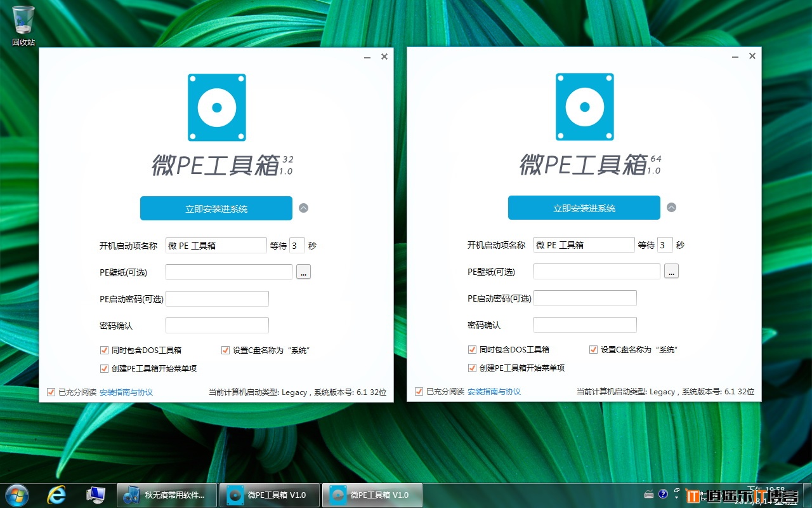The width and height of the screenshot is (812, 508).
Task: Click the 当前计算机启动类型 status text in 32-bit window
Action: click(x=298, y=392)
